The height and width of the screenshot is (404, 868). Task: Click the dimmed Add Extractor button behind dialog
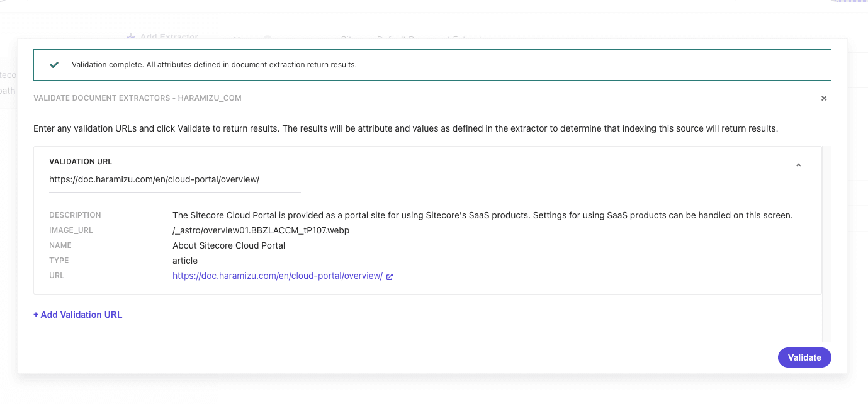pyautogui.click(x=162, y=36)
